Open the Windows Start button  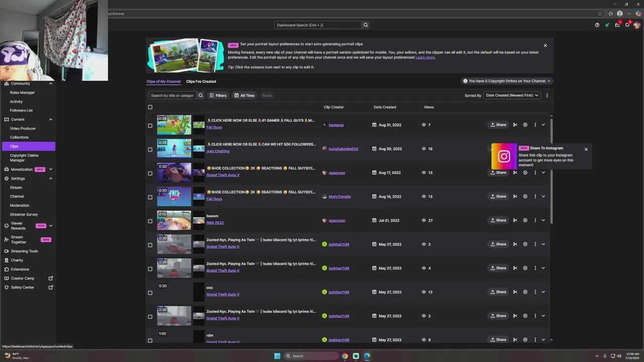point(277,356)
